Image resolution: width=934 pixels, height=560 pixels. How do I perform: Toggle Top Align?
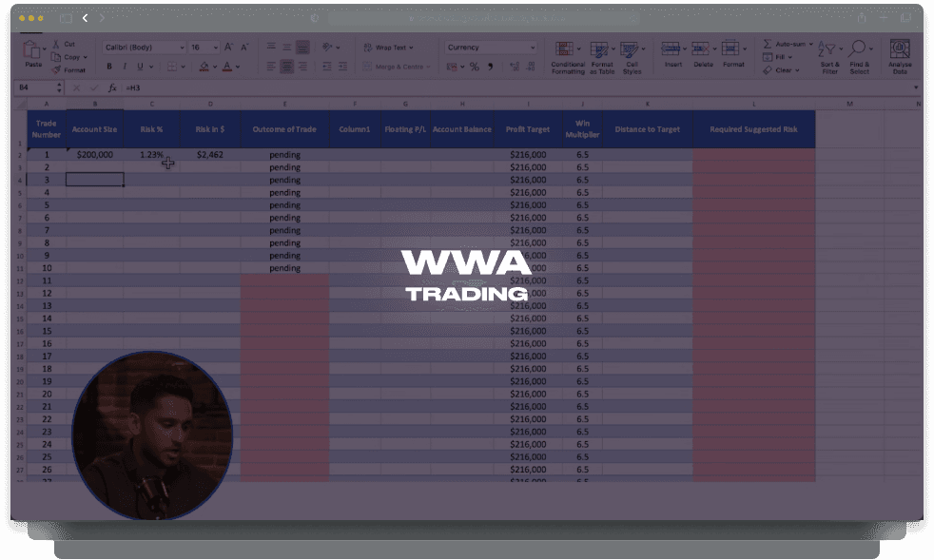[271, 48]
